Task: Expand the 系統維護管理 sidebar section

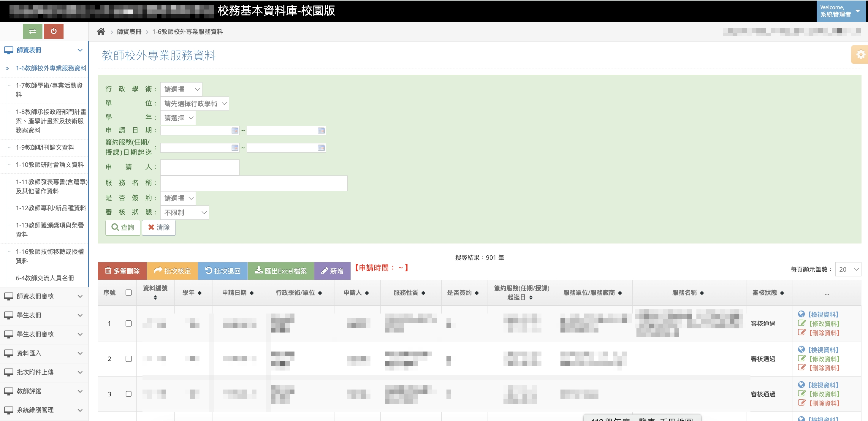Action: [x=44, y=411]
